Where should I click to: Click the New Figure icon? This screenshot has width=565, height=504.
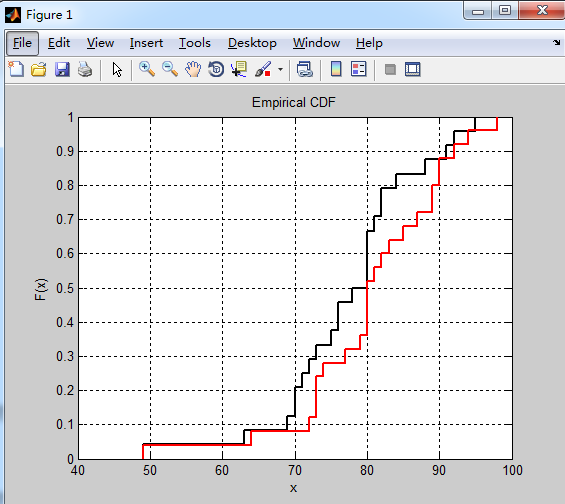tap(16, 69)
